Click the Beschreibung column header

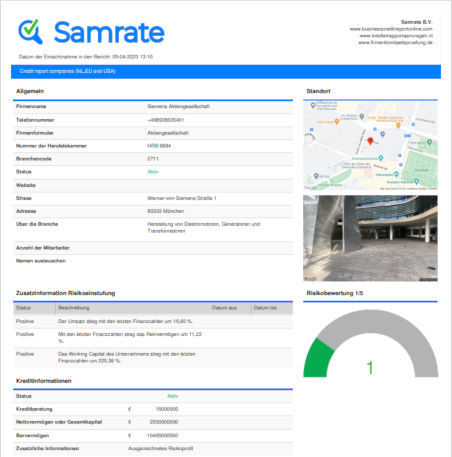point(74,308)
